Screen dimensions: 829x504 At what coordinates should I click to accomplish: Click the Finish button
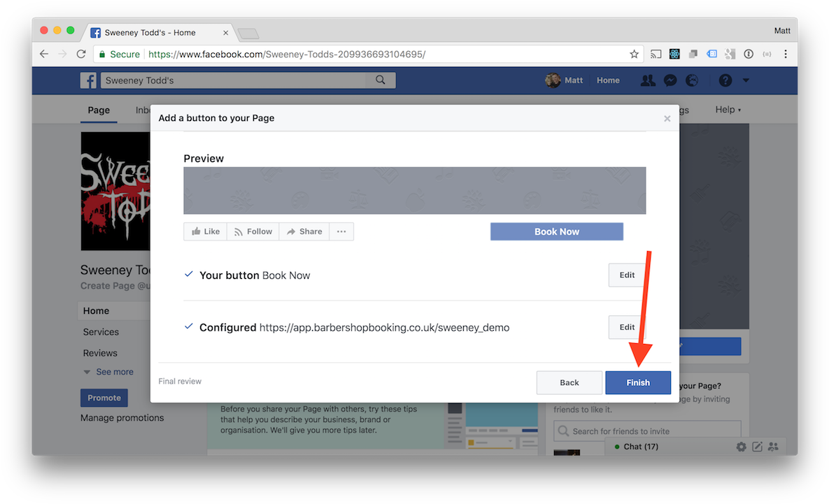637,382
